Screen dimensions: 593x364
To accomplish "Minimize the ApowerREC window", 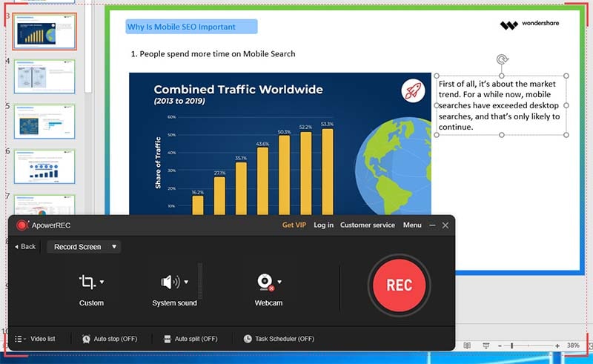I will tap(432, 225).
